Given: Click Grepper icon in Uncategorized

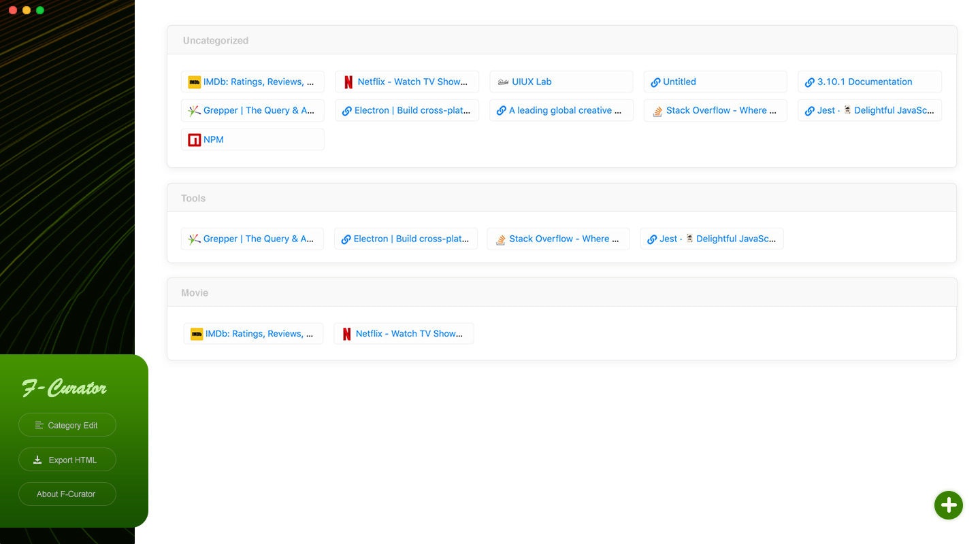Looking at the screenshot, I should click(194, 110).
